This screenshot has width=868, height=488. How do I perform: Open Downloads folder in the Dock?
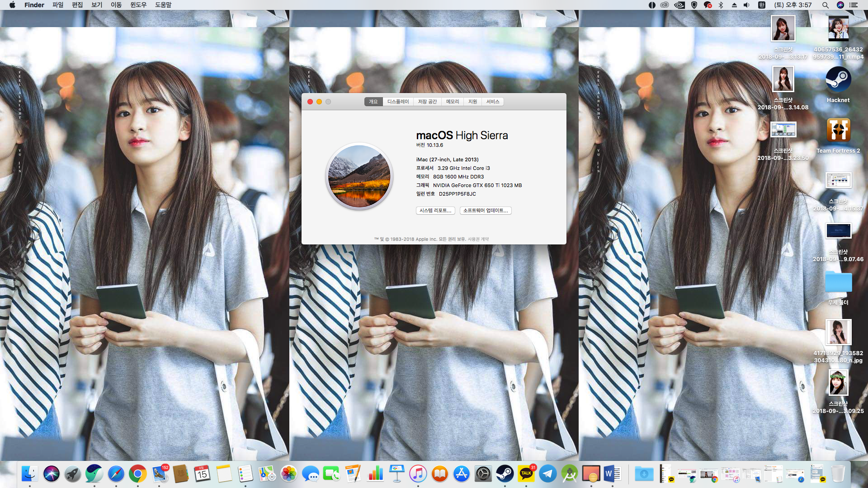[x=644, y=474]
